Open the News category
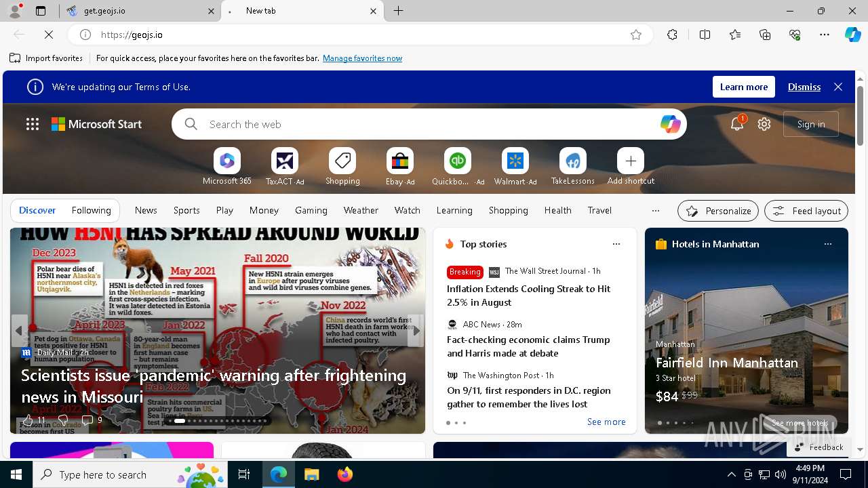 146,210
